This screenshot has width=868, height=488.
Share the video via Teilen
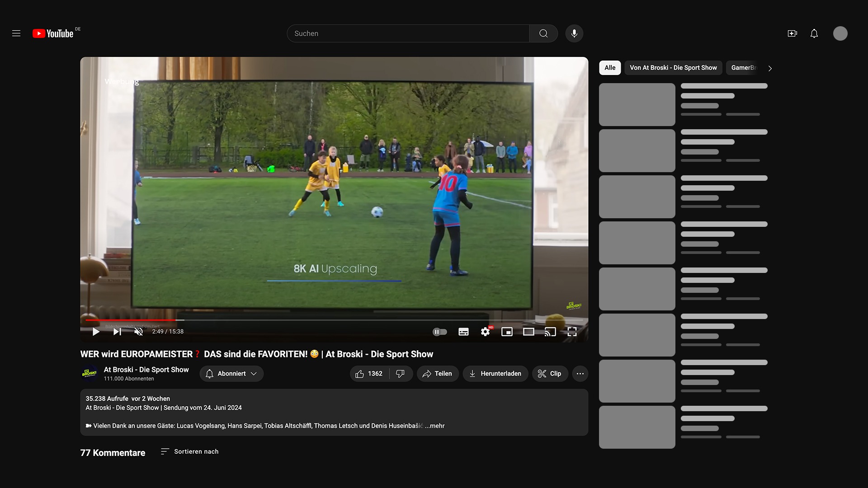[x=438, y=374]
